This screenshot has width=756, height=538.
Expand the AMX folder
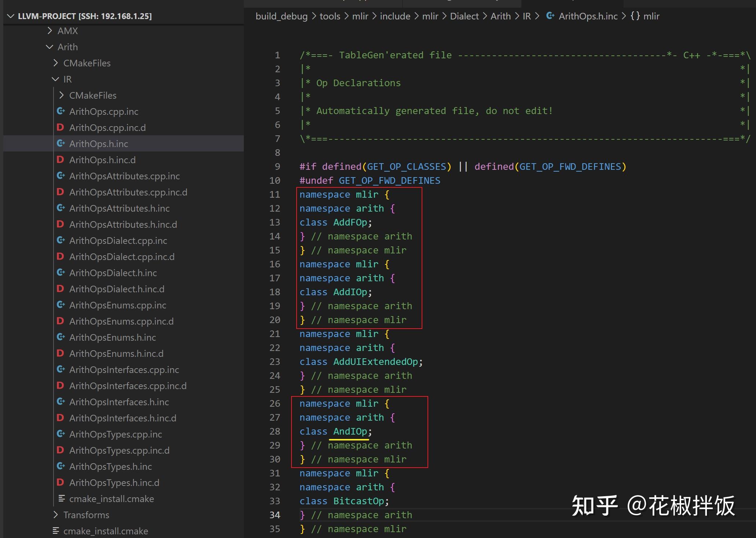click(49, 31)
